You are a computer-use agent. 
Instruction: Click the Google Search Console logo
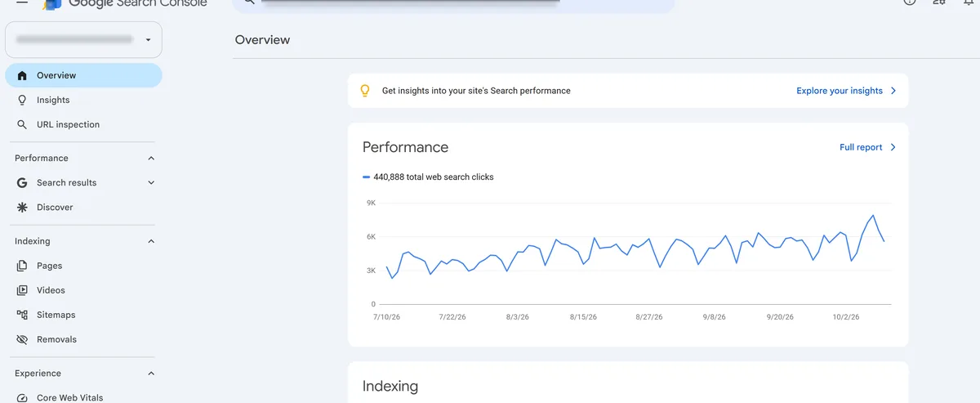(x=125, y=3)
